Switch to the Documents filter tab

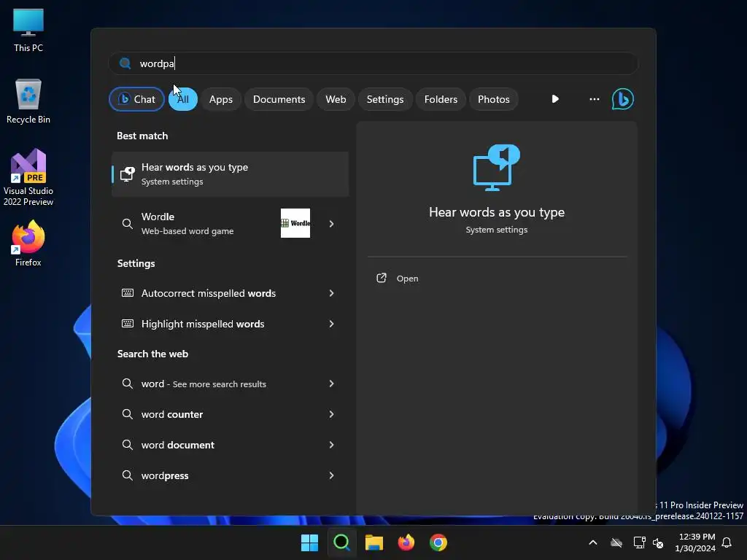279,99
